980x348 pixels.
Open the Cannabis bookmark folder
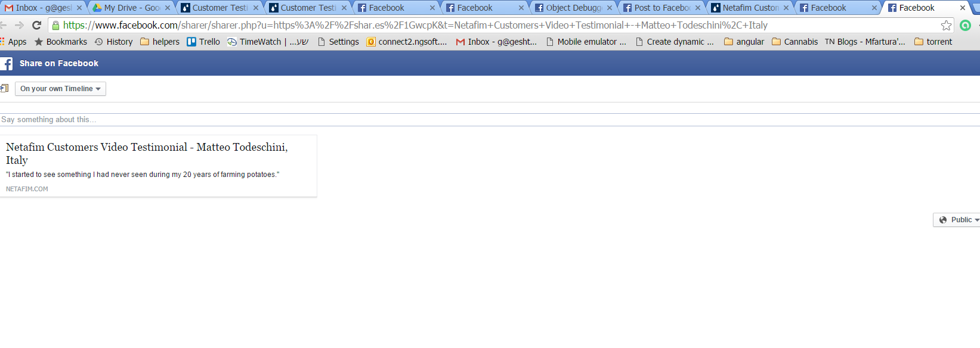tap(794, 42)
